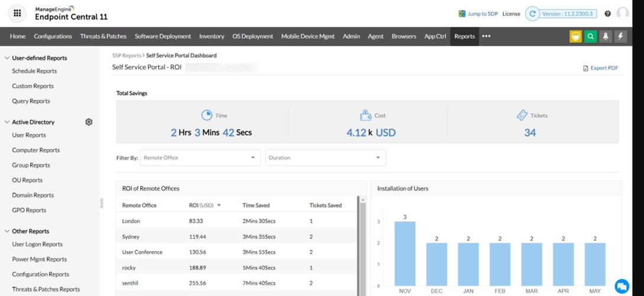The image size is (644, 296).
Task: Collapse the User-defined Reports section
Action: click(x=7, y=58)
